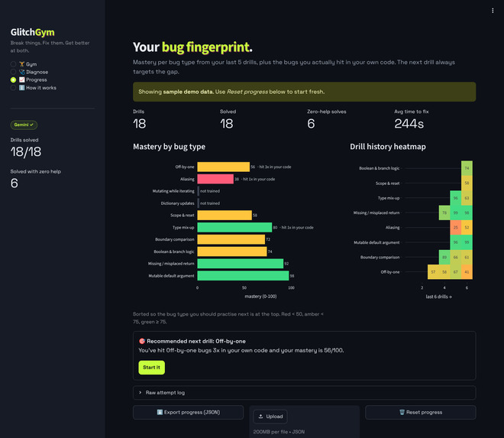The width and height of the screenshot is (504, 438).
Task: Click the download icon on Export progress
Action: [160, 412]
